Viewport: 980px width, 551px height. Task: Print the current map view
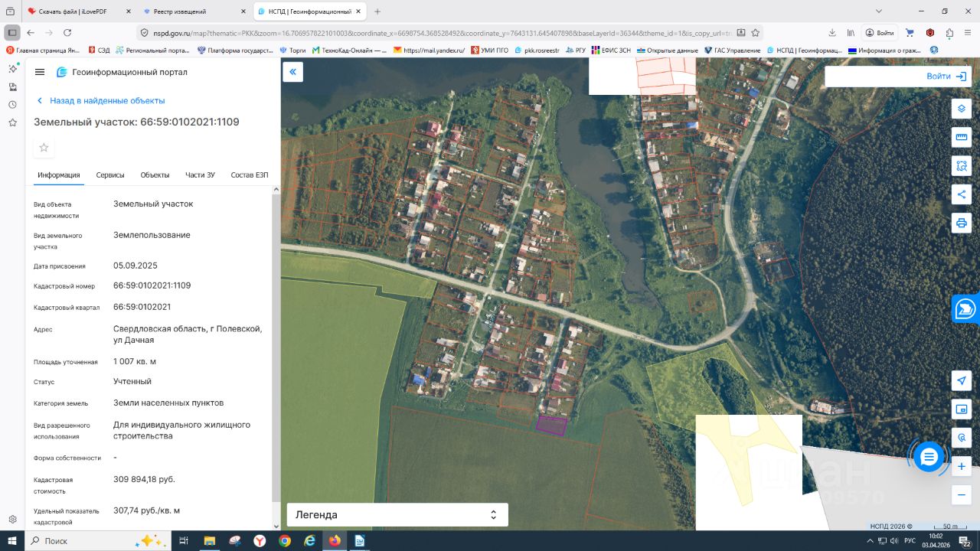click(x=962, y=223)
